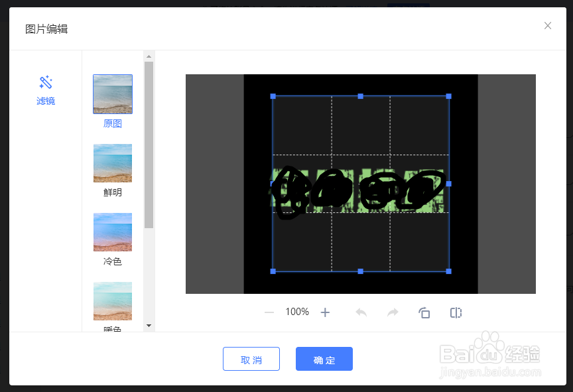The width and height of the screenshot is (573, 392).
Task: Click the 原图 filter label
Action: [113, 123]
